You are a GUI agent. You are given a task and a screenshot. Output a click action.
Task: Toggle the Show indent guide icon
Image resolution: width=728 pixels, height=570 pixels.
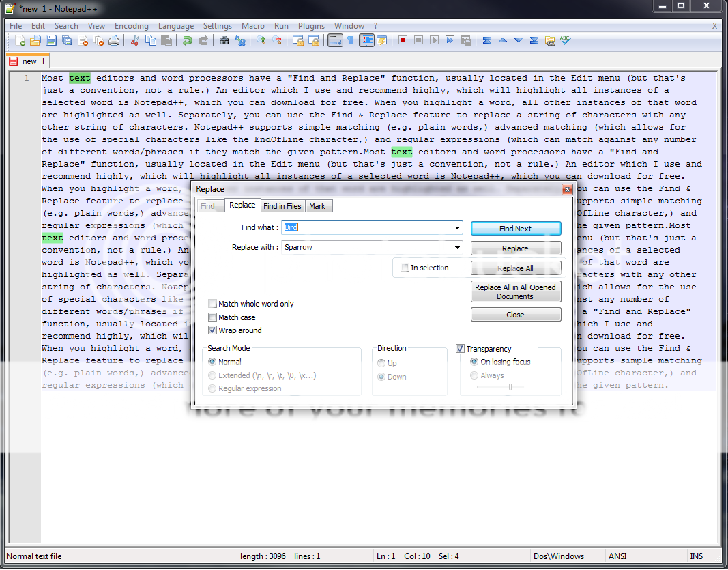click(x=367, y=41)
